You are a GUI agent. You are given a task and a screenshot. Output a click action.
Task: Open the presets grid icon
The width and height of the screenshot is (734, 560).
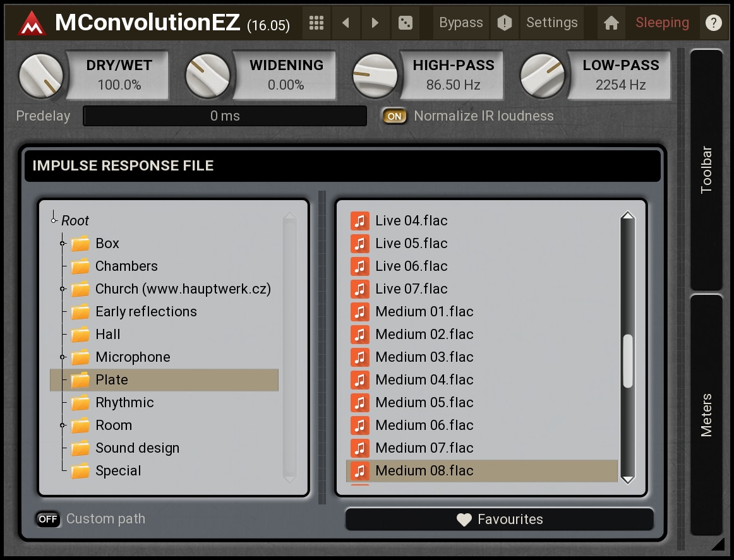pos(316,23)
